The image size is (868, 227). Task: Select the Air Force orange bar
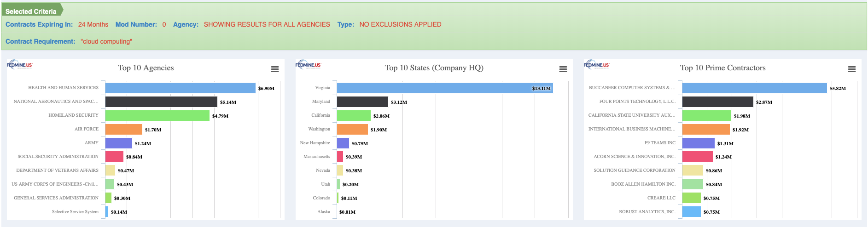tap(124, 129)
